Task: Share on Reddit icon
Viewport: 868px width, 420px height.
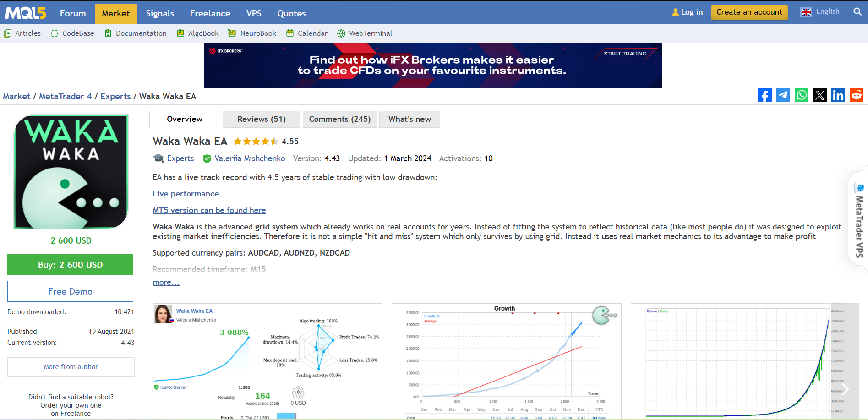Action: coord(856,95)
